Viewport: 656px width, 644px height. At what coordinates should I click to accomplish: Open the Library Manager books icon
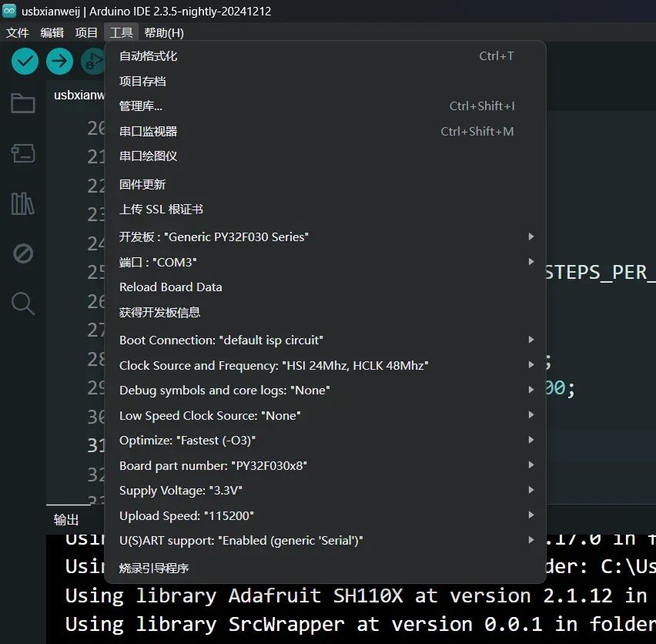pos(23,204)
